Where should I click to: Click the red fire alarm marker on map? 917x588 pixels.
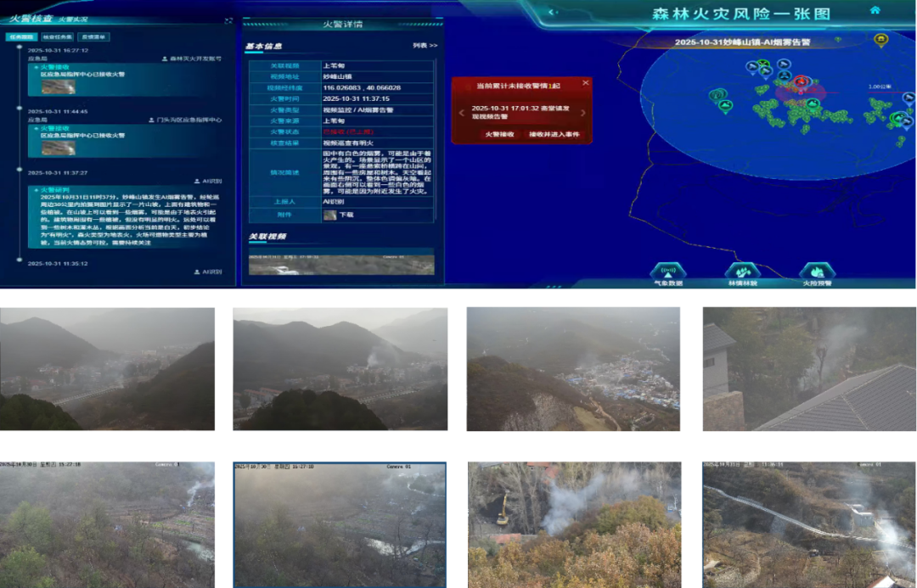point(801,82)
